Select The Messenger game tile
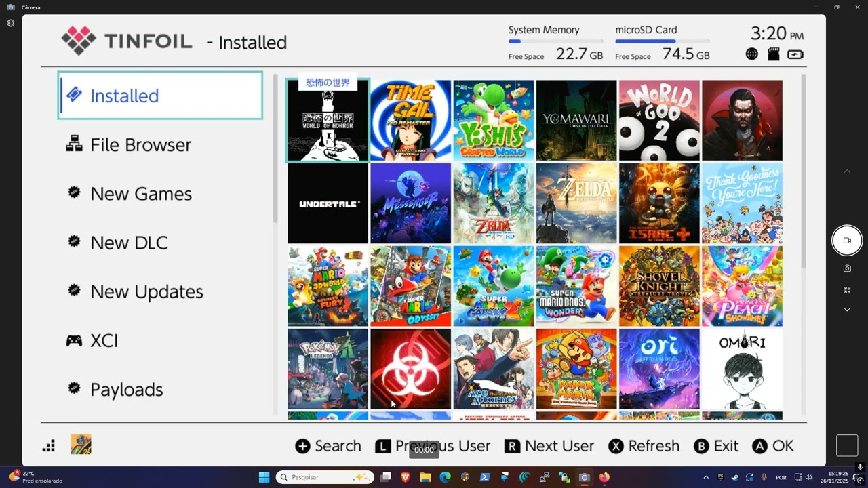868x488 pixels. coord(410,203)
